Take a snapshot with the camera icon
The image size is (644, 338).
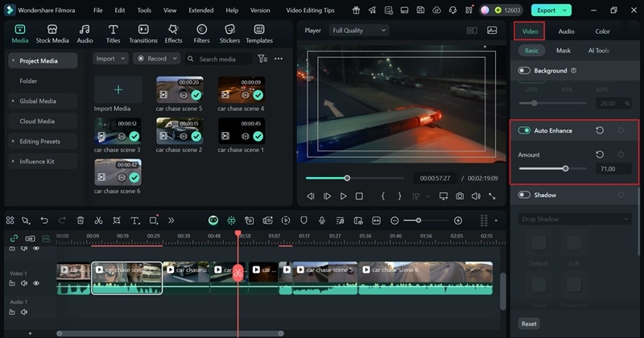click(460, 196)
